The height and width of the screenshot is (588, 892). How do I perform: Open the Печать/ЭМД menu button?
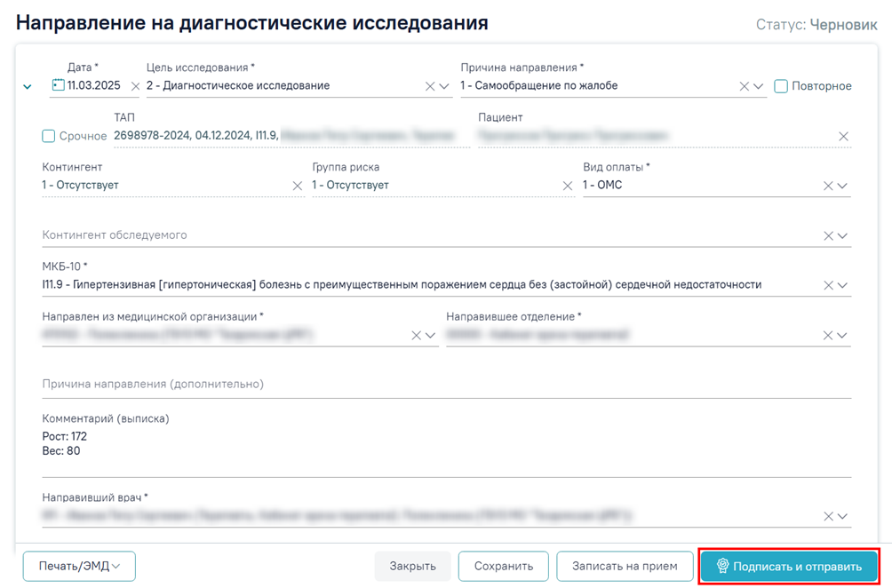(x=79, y=567)
